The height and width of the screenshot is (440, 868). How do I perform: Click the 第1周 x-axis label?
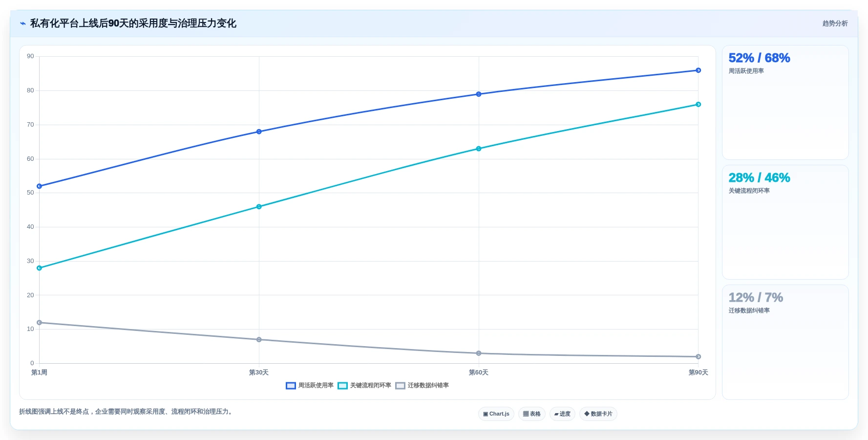click(x=40, y=373)
